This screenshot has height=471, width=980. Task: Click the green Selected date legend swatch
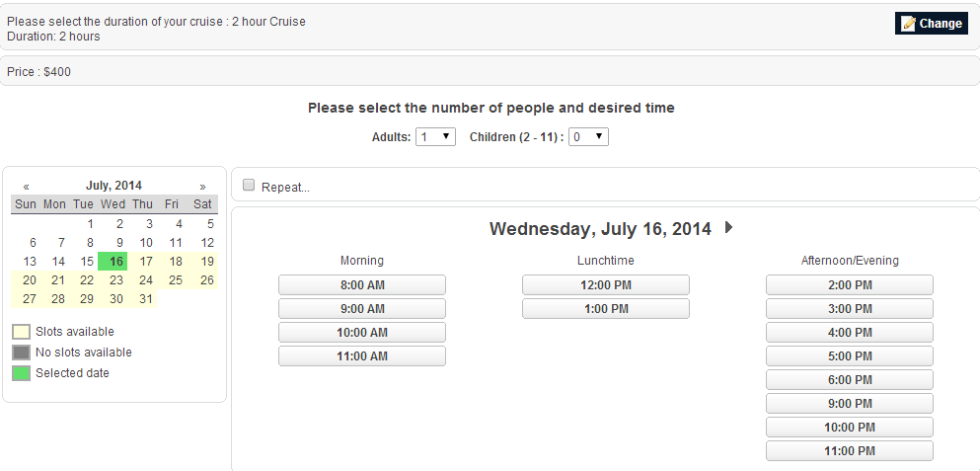click(21, 373)
